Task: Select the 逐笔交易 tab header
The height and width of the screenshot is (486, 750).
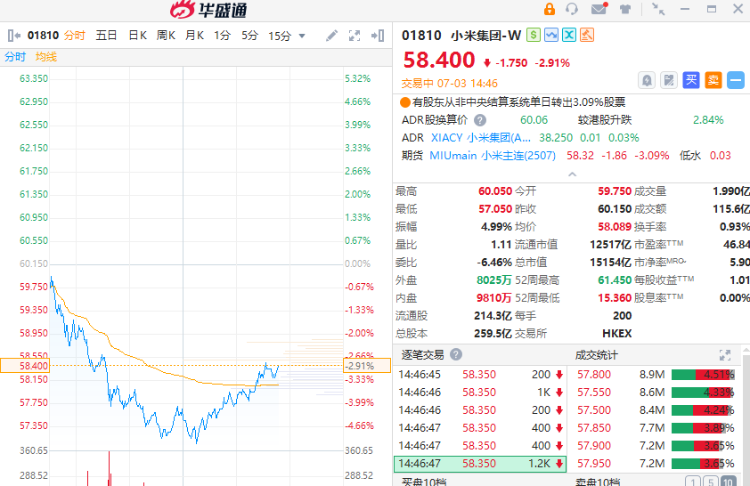Action: tap(422, 355)
